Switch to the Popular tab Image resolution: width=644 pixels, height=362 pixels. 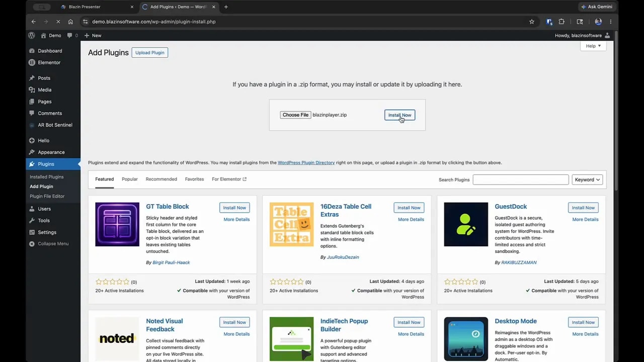click(130, 179)
